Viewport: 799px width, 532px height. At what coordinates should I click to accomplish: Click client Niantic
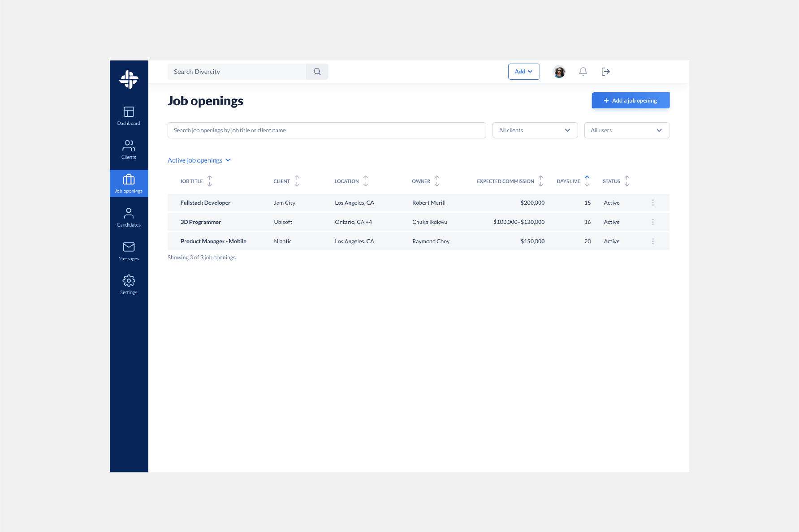[x=283, y=241]
